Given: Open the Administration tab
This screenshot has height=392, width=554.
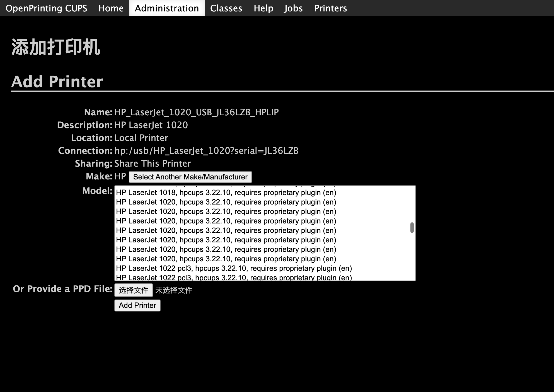Looking at the screenshot, I should point(167,8).
